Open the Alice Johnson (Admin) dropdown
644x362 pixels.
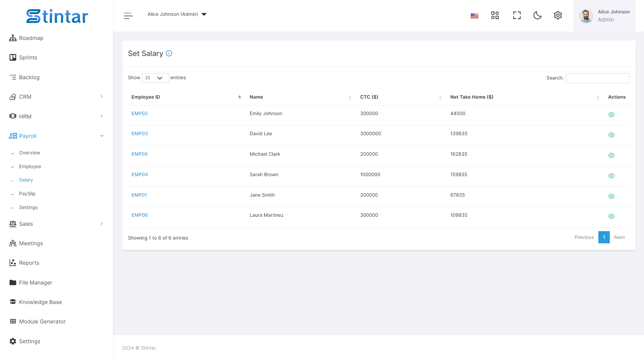[x=177, y=14]
